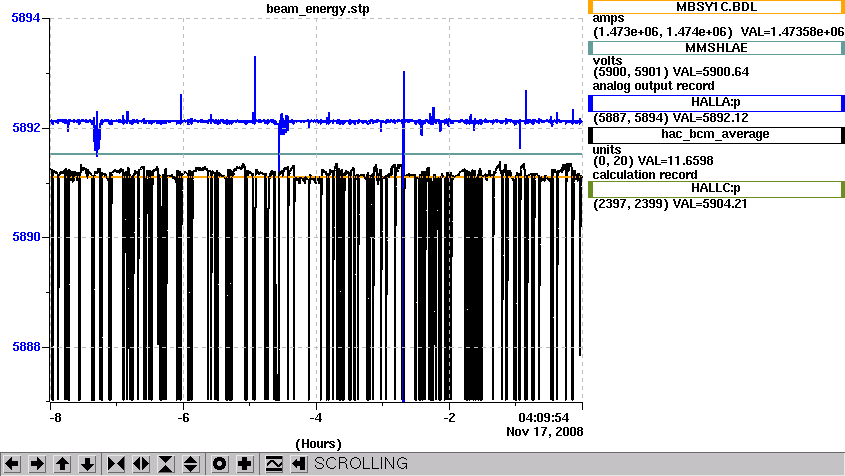Click the 5890 y-axis label
This screenshot has width=845, height=476.
click(26, 237)
